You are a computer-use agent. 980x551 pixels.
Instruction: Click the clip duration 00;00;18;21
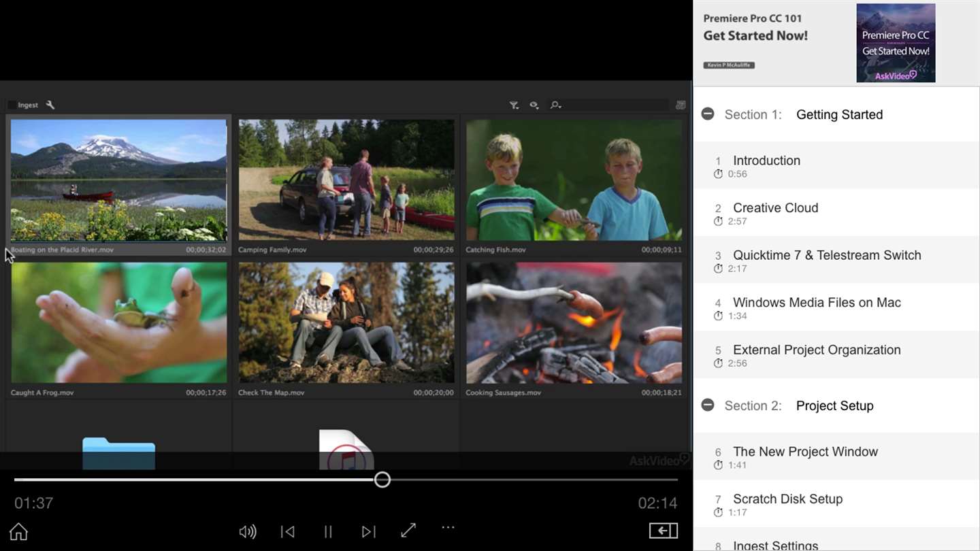coord(661,393)
